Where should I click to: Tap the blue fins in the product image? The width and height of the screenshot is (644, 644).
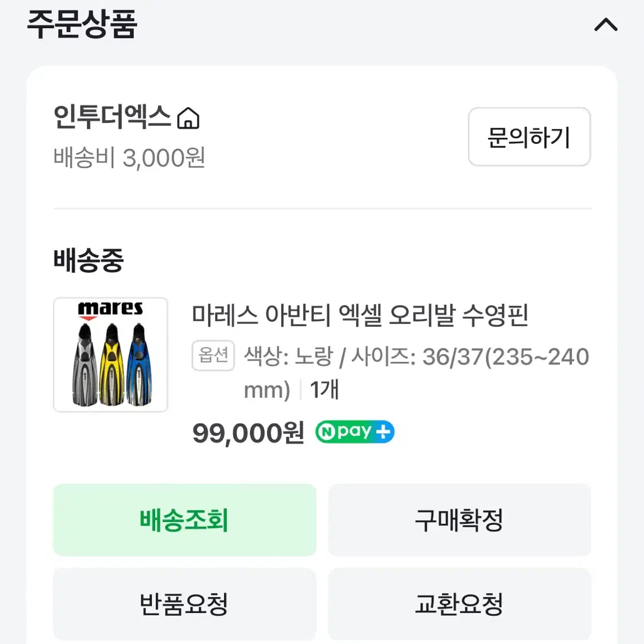point(139,364)
